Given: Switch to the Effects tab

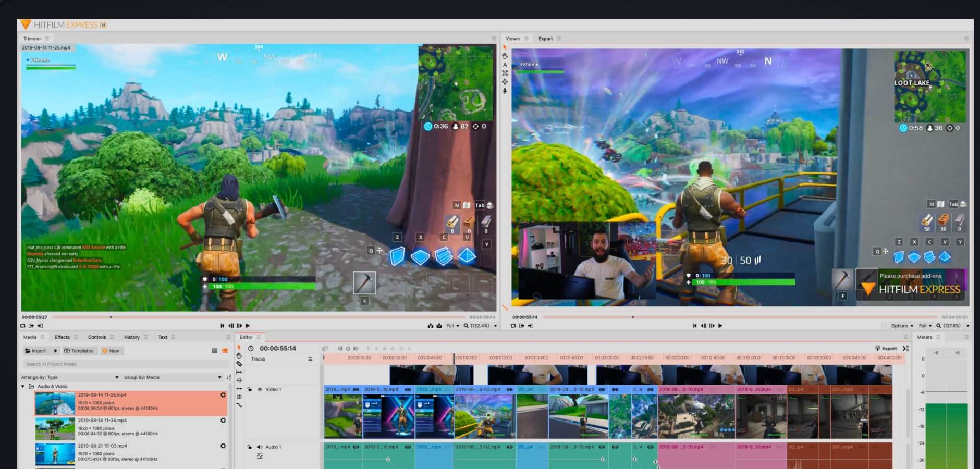Looking at the screenshot, I should 62,337.
